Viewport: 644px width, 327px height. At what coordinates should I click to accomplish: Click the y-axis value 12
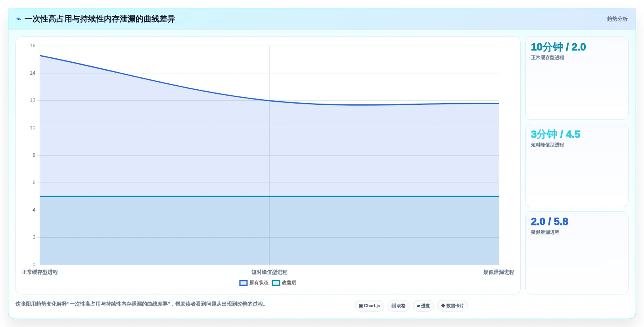[x=33, y=100]
